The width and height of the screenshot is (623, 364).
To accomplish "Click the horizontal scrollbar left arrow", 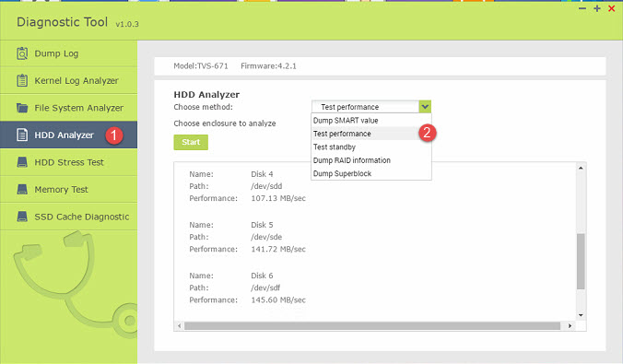I will point(179,326).
